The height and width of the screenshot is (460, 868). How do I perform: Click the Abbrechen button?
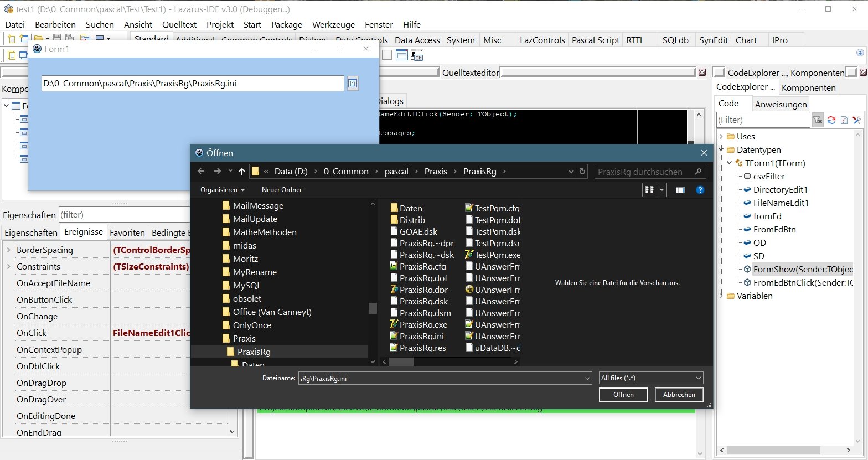[679, 394]
